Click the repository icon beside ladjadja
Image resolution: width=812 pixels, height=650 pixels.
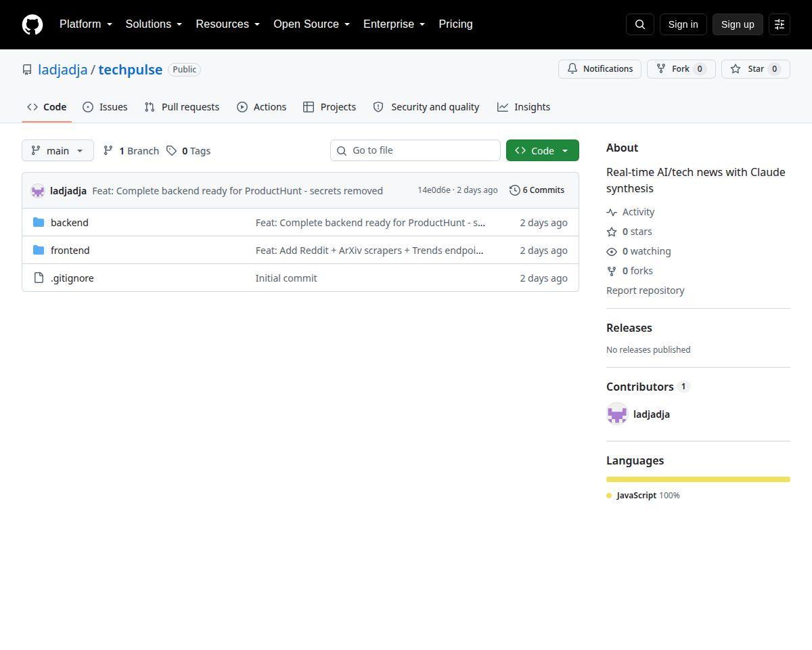[x=27, y=70]
